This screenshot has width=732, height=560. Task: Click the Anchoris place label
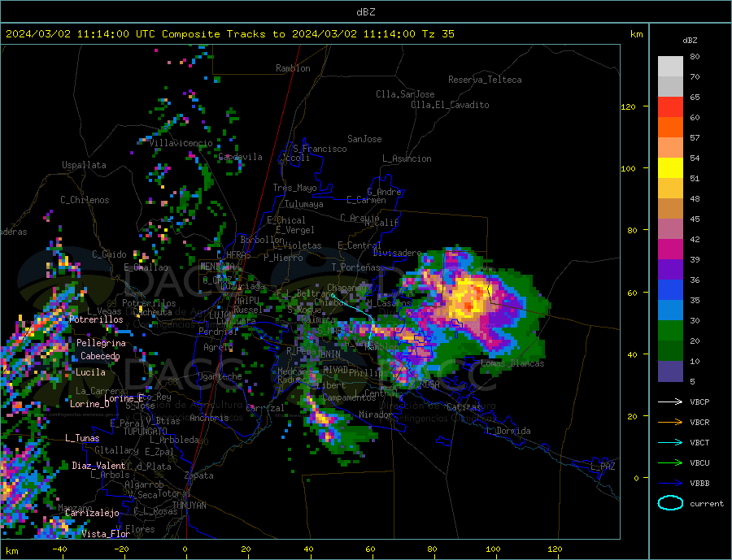point(209,418)
